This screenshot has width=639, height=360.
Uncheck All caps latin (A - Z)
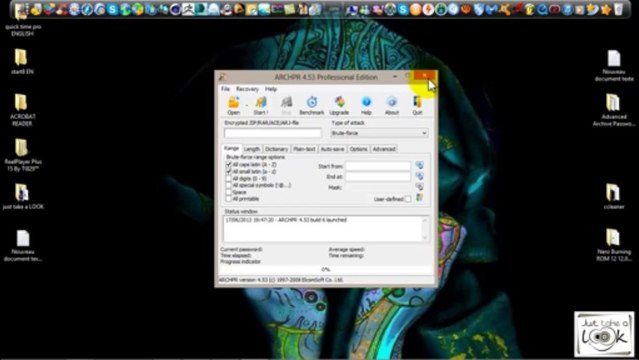(x=229, y=165)
